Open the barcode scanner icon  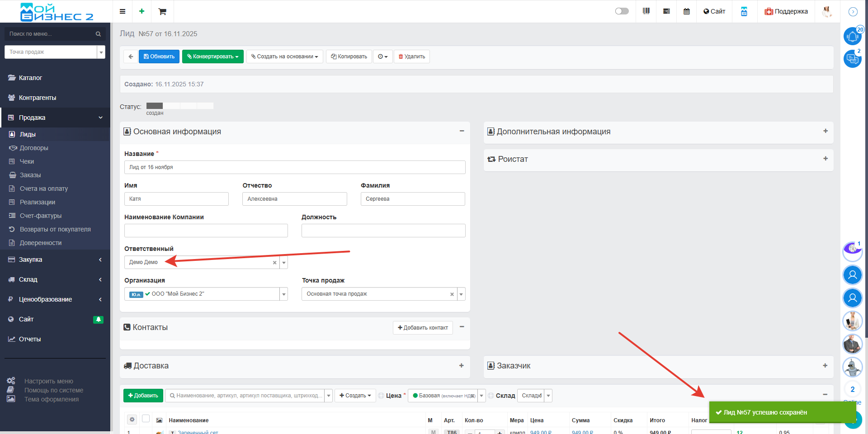(646, 11)
